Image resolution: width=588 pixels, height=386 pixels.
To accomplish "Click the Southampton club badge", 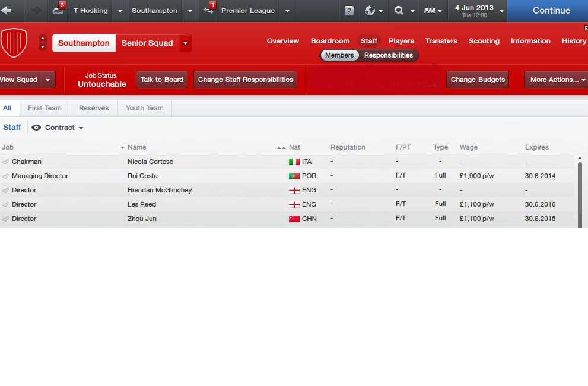I will 14,43.
